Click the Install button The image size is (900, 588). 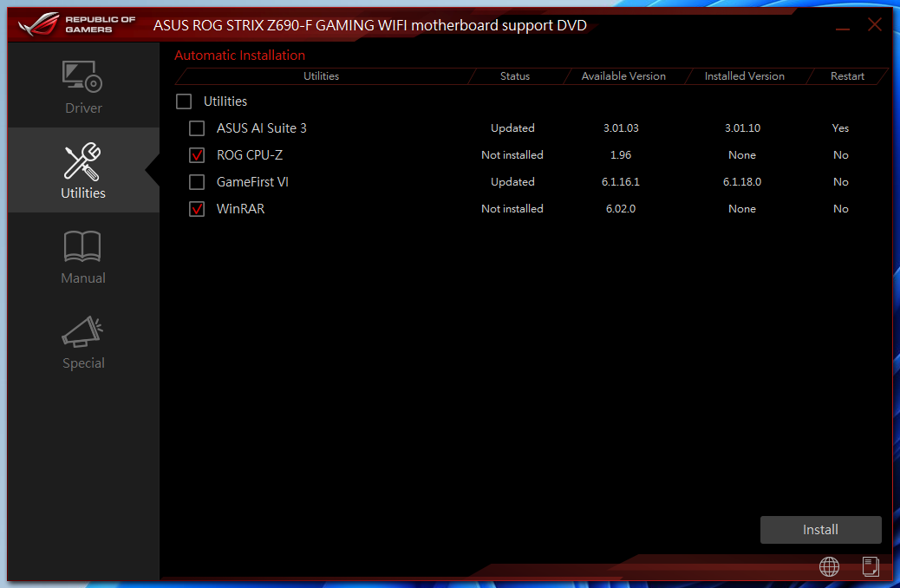pyautogui.click(x=820, y=529)
